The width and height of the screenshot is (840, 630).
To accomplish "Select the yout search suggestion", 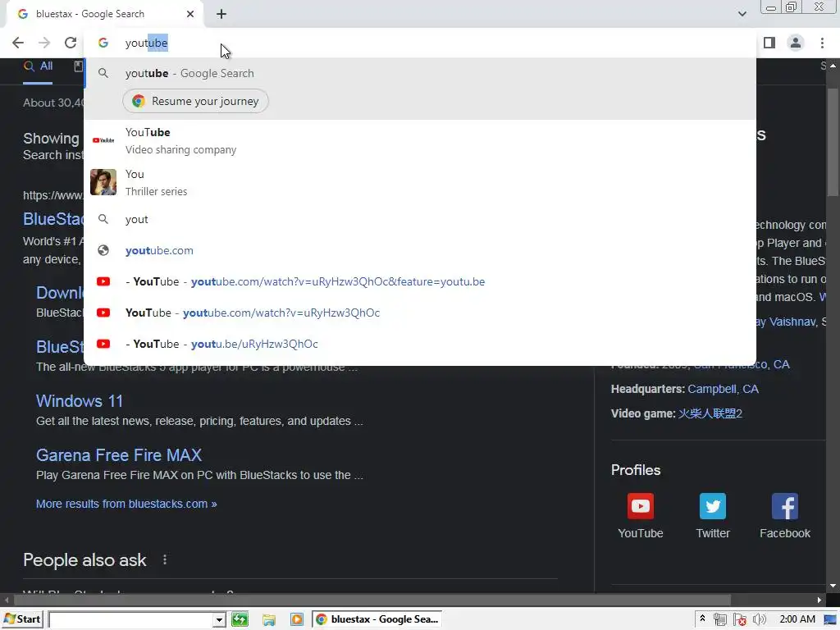I will tap(420, 219).
